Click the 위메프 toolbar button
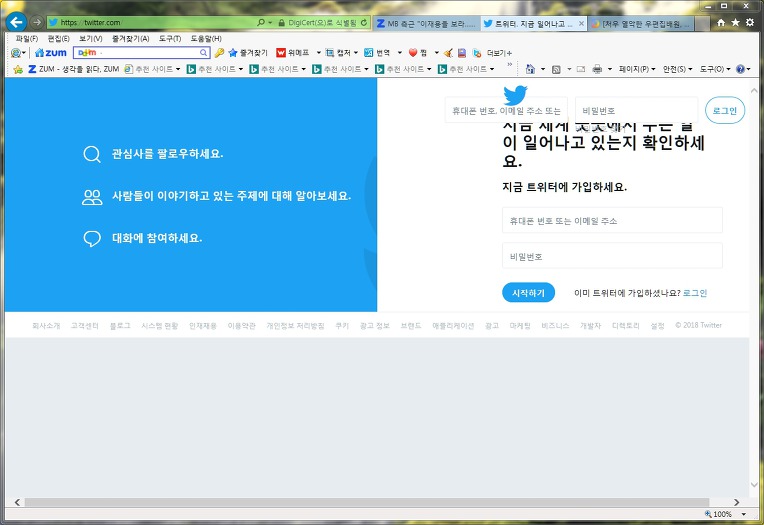764x525 pixels. 292,53
